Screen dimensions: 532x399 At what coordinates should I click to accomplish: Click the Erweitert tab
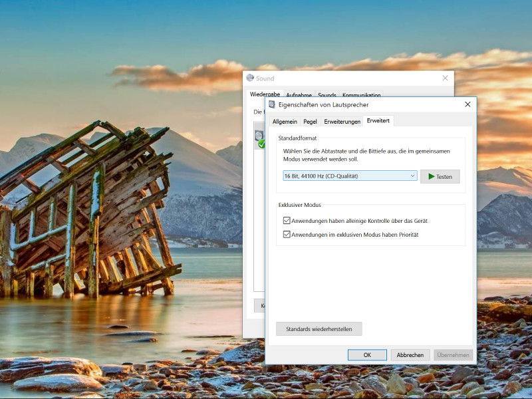click(378, 120)
